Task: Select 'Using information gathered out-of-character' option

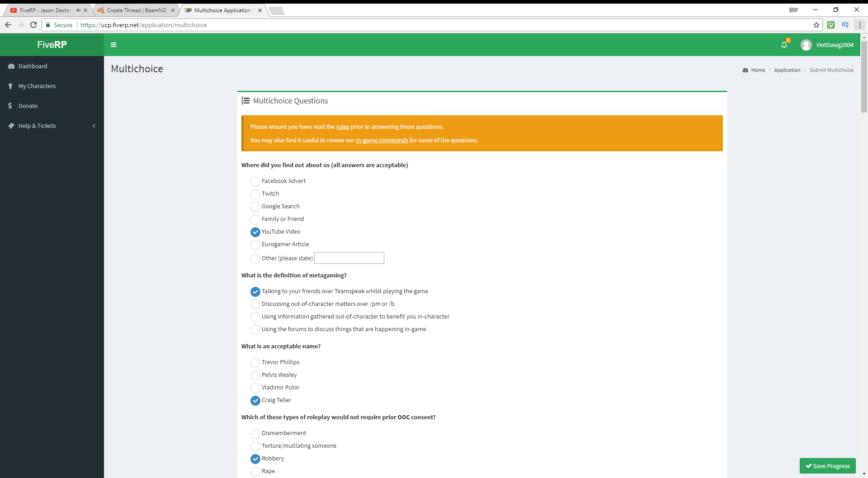Action: [x=255, y=317]
